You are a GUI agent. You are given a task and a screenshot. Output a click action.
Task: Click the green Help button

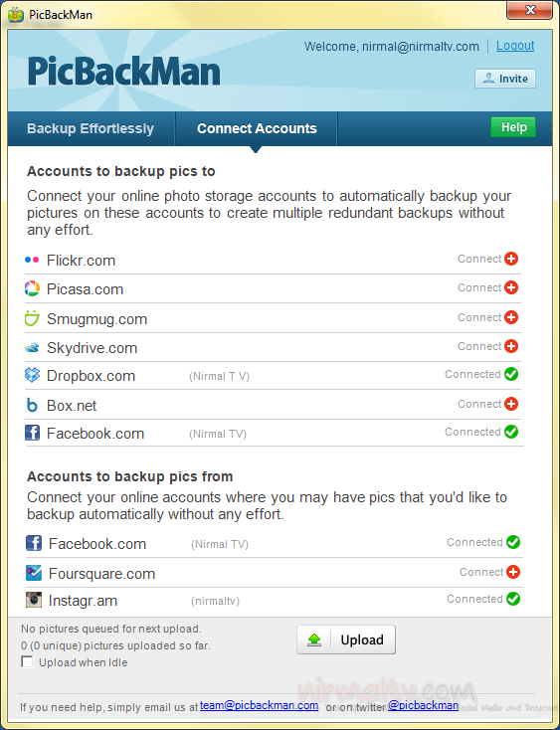(x=513, y=127)
